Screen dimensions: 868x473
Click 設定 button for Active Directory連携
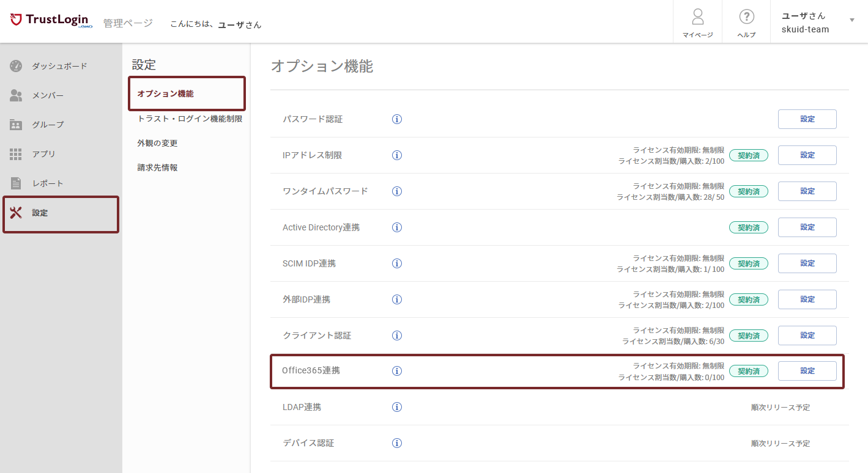click(807, 227)
